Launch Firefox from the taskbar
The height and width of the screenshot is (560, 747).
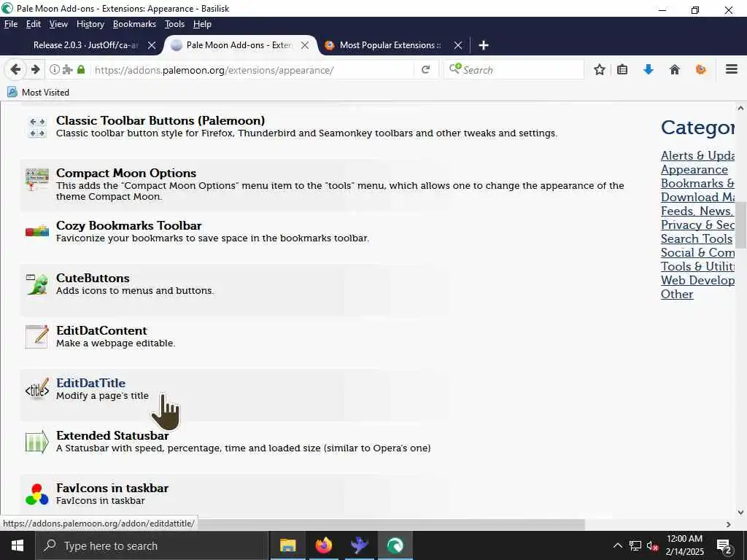[323, 545]
